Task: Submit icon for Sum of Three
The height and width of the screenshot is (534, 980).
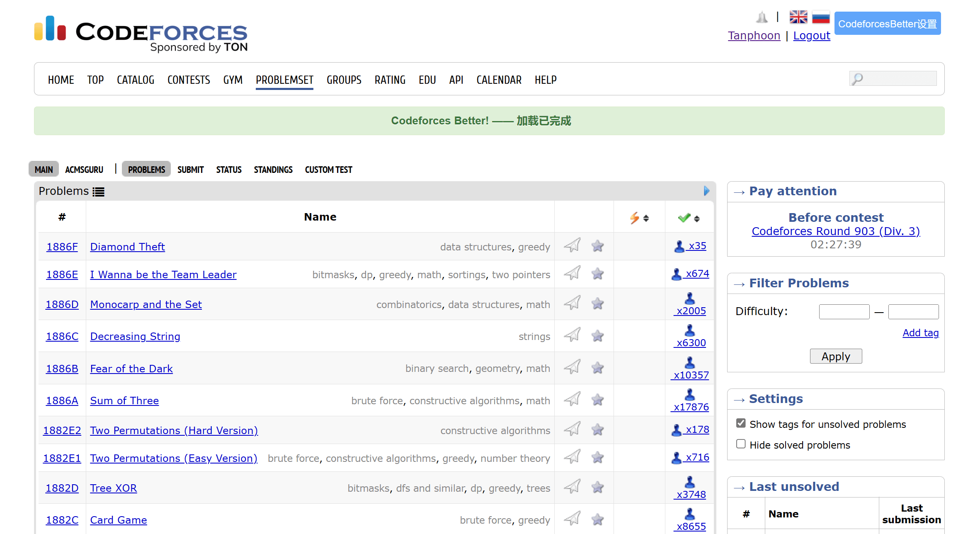Action: 572,399
